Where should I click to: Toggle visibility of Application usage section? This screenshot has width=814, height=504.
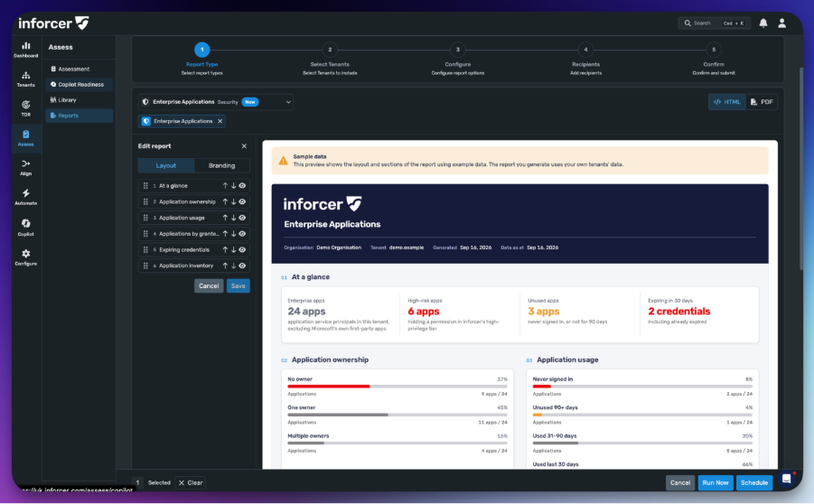click(242, 218)
